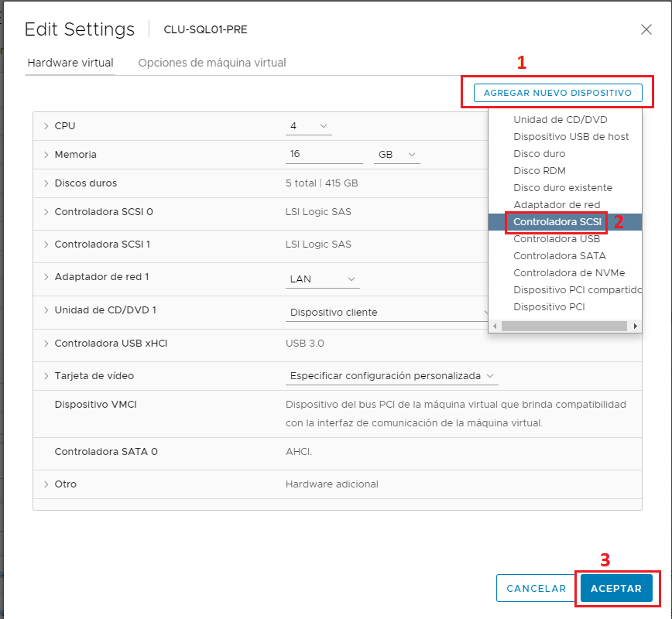Screen dimensions: 672x619
Task: Select Controladora SCSI from device menu
Action: pos(555,221)
